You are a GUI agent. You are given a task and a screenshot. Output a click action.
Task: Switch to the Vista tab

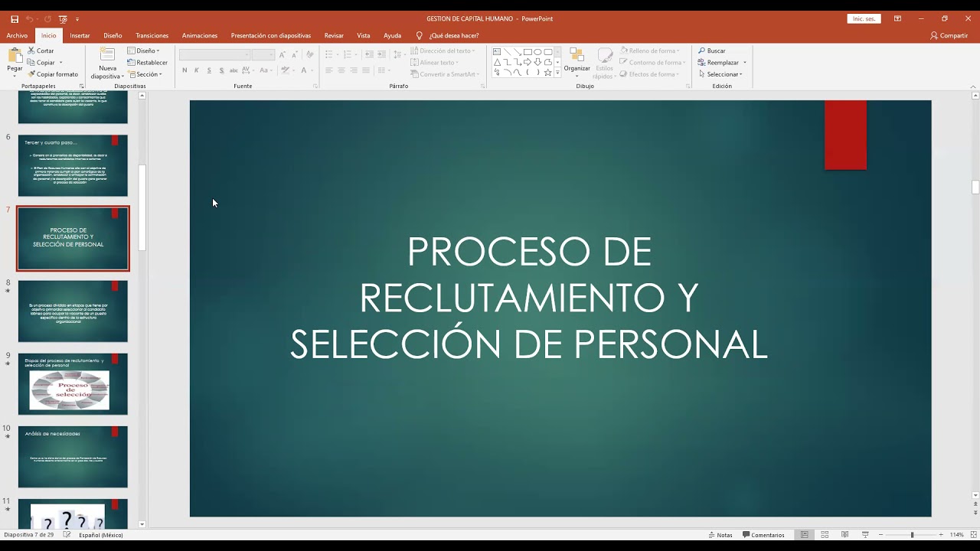pyautogui.click(x=363, y=35)
